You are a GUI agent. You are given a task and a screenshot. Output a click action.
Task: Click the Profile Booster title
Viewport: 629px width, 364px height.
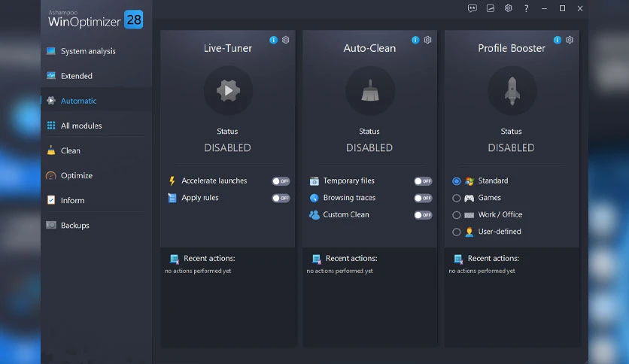click(512, 48)
